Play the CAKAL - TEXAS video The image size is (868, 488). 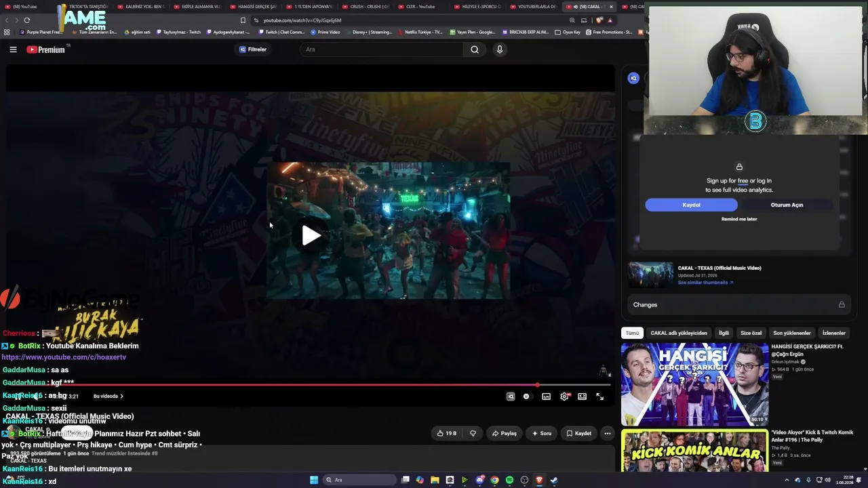[x=311, y=235]
